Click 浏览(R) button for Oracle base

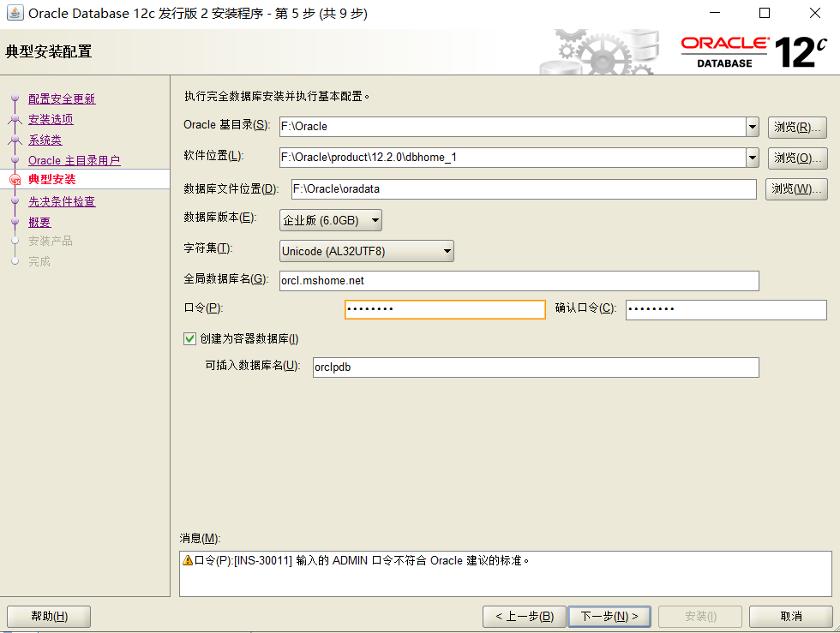[797, 128]
